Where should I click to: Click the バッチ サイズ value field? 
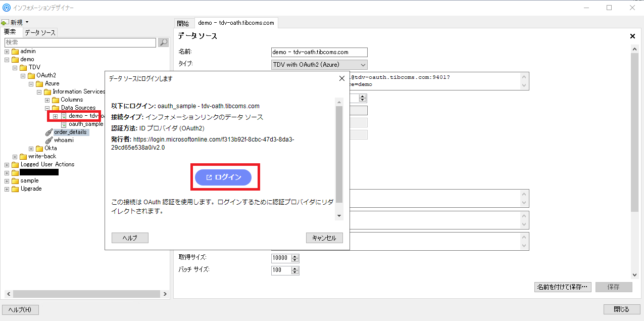281,270
